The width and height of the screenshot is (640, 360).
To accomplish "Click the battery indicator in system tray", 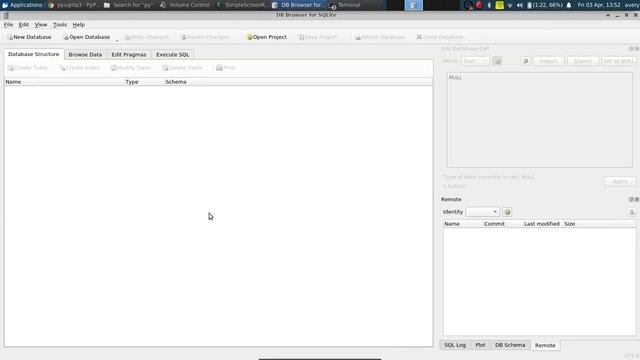I will (x=544, y=5).
